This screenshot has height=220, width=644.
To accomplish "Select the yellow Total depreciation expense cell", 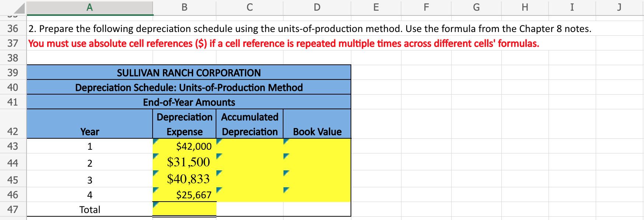I will coord(184,209).
